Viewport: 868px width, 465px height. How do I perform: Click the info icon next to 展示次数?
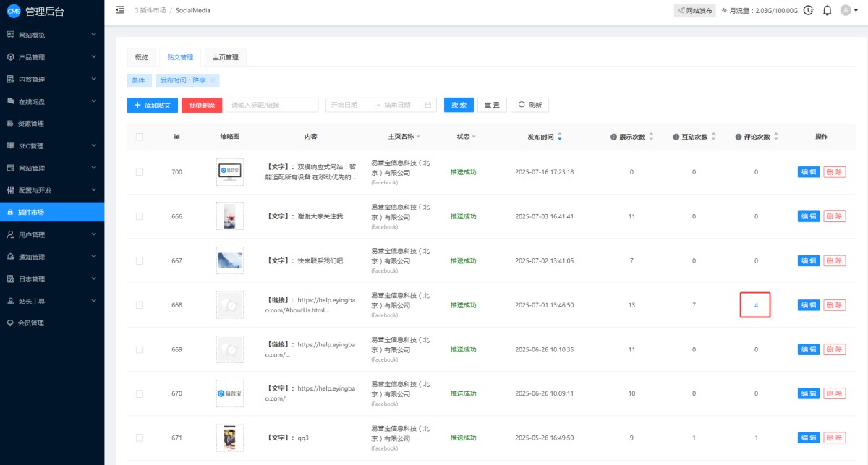613,137
